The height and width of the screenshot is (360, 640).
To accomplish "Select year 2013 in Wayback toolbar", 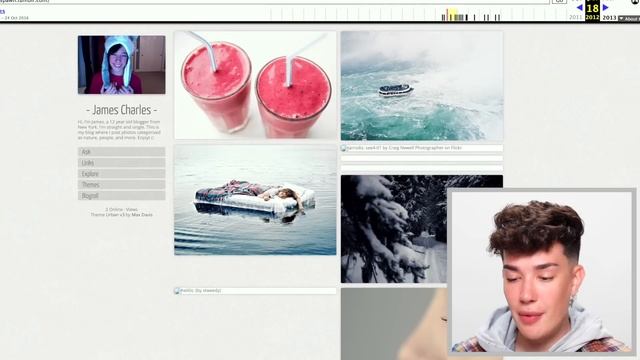I will coord(609,18).
